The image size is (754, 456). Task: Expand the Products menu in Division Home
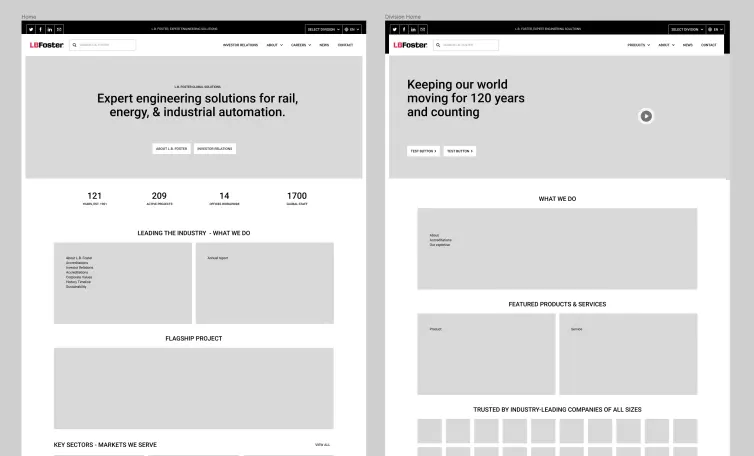[x=639, y=45]
